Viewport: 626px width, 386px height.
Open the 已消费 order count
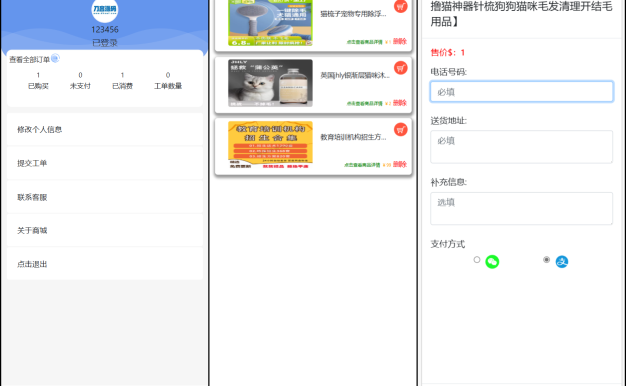coord(122,81)
